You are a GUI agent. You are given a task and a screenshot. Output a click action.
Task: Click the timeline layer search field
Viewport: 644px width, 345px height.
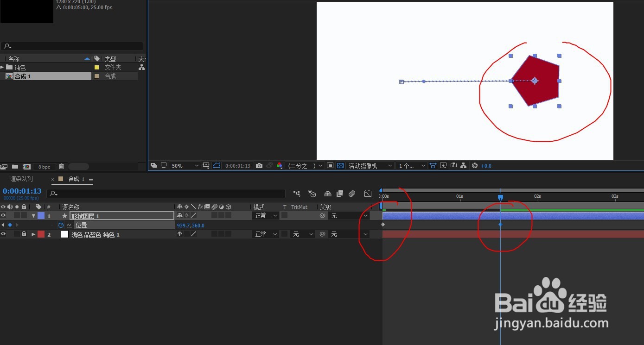166,193
